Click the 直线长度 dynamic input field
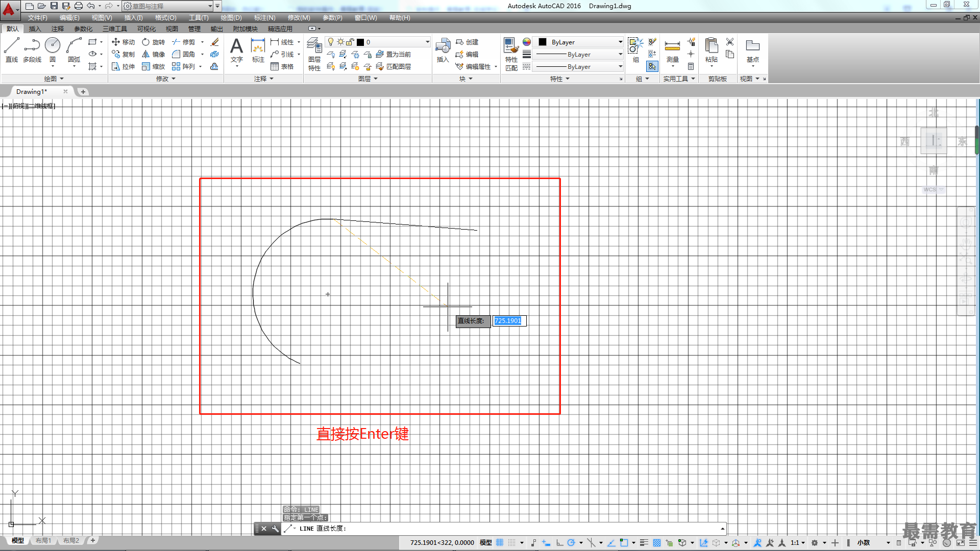Viewport: 980px width, 551px height. [509, 320]
